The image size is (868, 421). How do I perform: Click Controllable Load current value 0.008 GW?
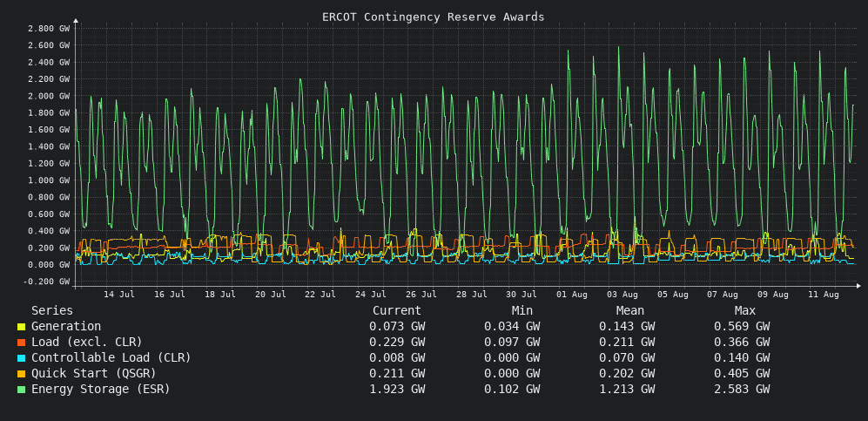click(397, 358)
